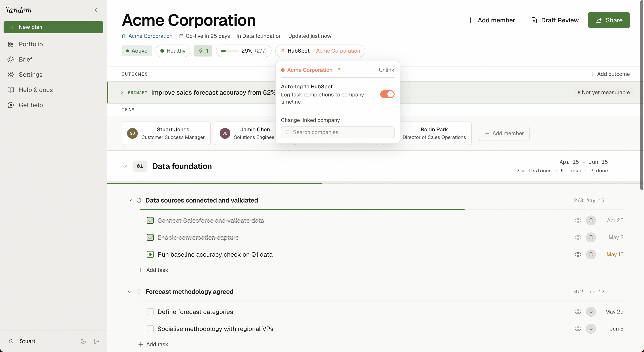Click Add member in the header
This screenshot has height=352, width=644.
pyautogui.click(x=491, y=20)
